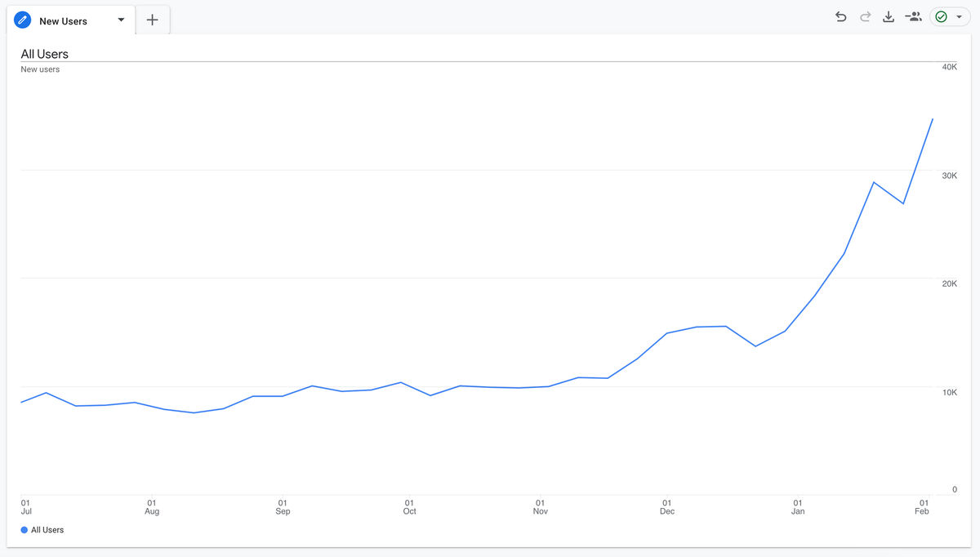The width and height of the screenshot is (980, 557).
Task: Select the New Users tab
Action: (x=63, y=21)
